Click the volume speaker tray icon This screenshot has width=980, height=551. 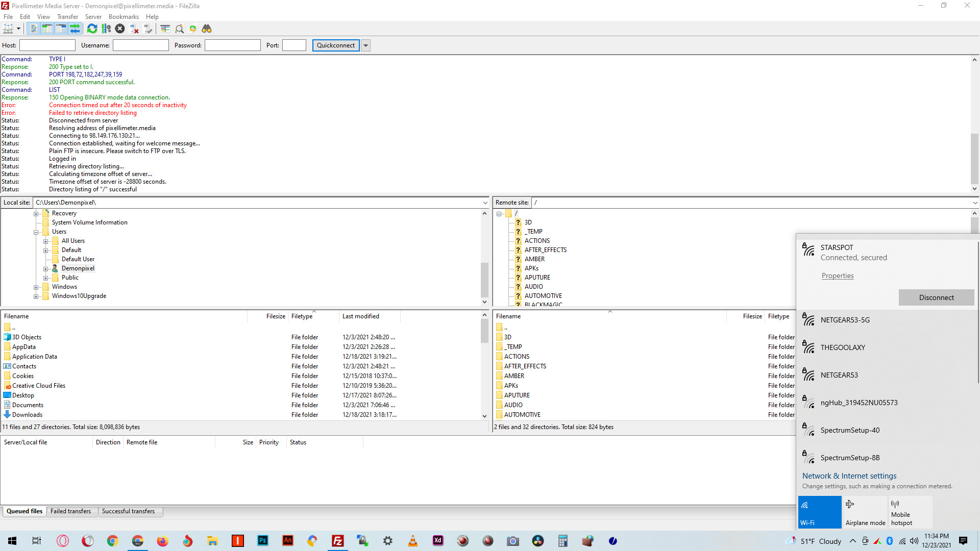pos(914,541)
